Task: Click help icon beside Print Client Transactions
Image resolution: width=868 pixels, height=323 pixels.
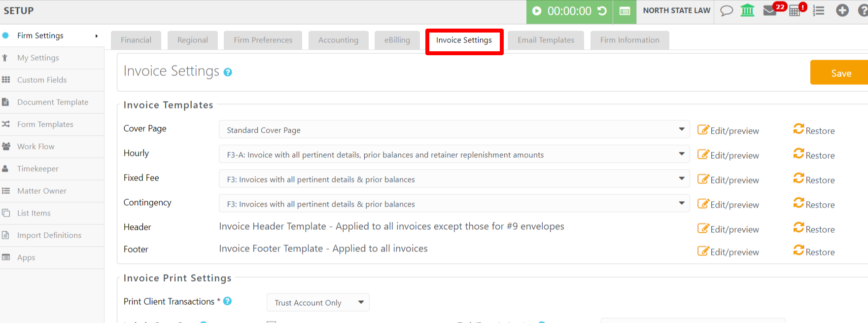Action: 227,301
